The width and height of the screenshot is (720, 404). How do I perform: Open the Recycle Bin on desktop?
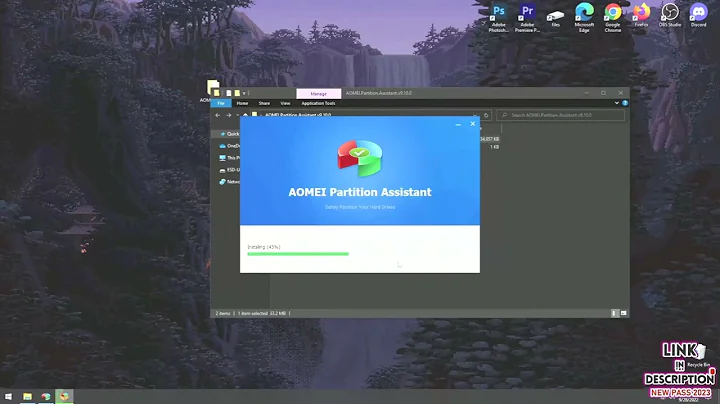pyautogui.click(x=699, y=356)
